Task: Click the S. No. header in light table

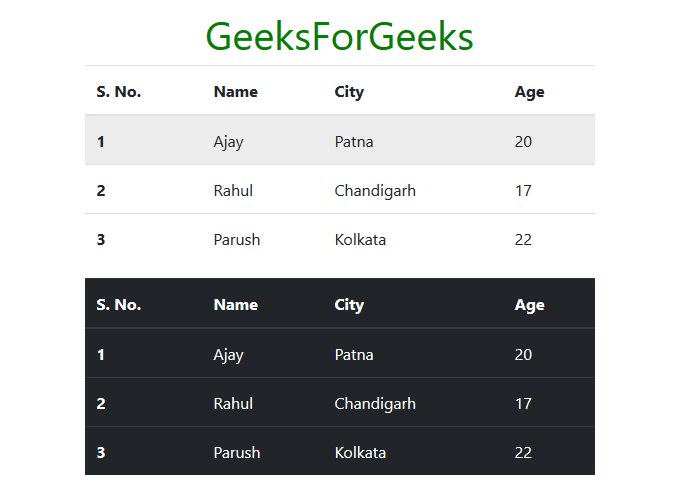Action: (119, 92)
